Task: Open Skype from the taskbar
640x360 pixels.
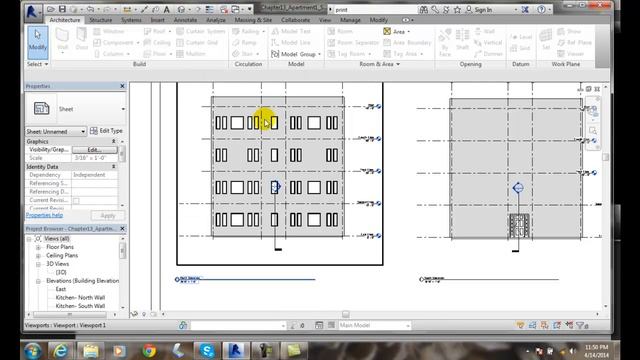Action: pyautogui.click(x=207, y=350)
